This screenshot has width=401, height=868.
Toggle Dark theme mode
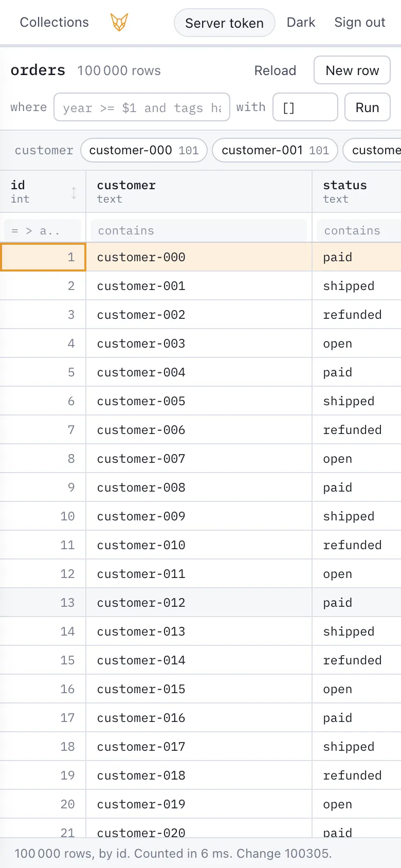[301, 22]
